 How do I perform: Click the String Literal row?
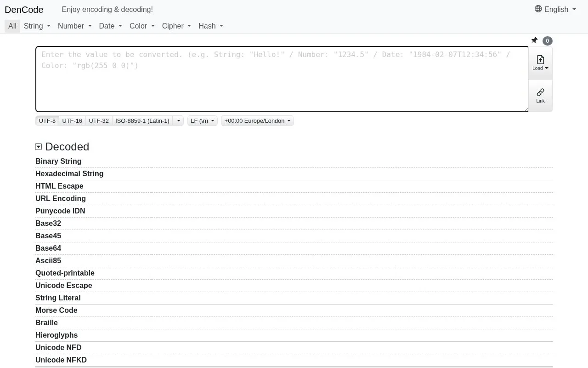(x=294, y=298)
